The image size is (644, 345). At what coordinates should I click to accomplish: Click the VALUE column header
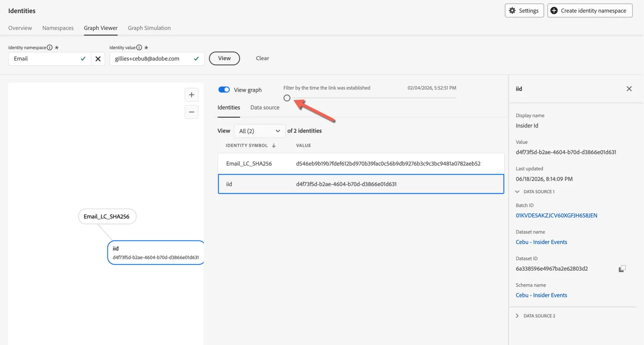304,146
